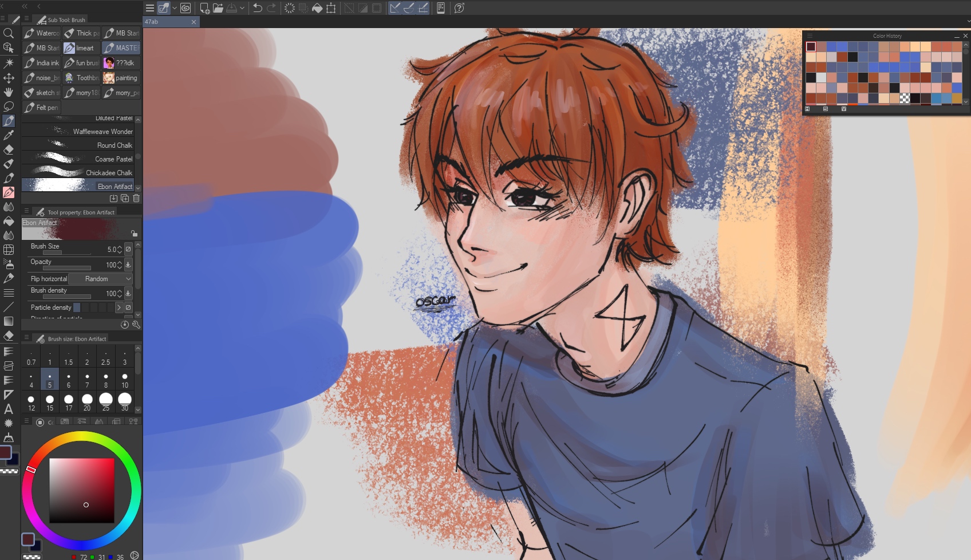Delete sub tool with the trash icon
Viewport: 971px width, 560px height.
(136, 198)
